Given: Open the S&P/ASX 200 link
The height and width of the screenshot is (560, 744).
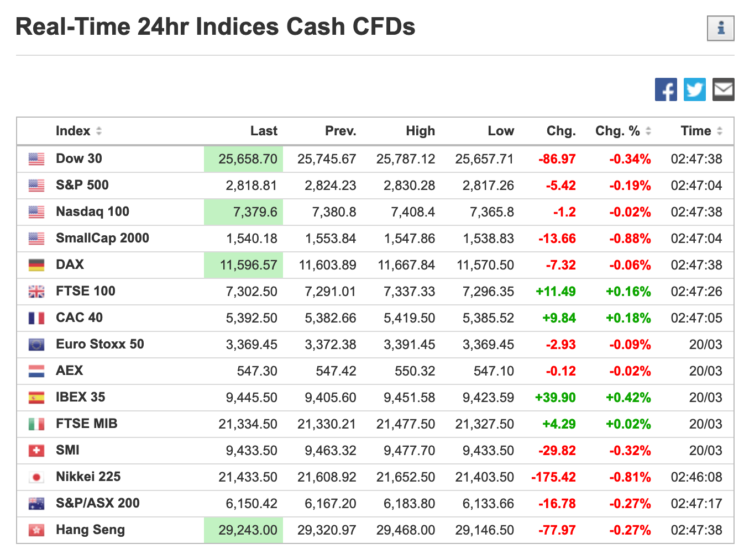Looking at the screenshot, I should pyautogui.click(x=97, y=503).
